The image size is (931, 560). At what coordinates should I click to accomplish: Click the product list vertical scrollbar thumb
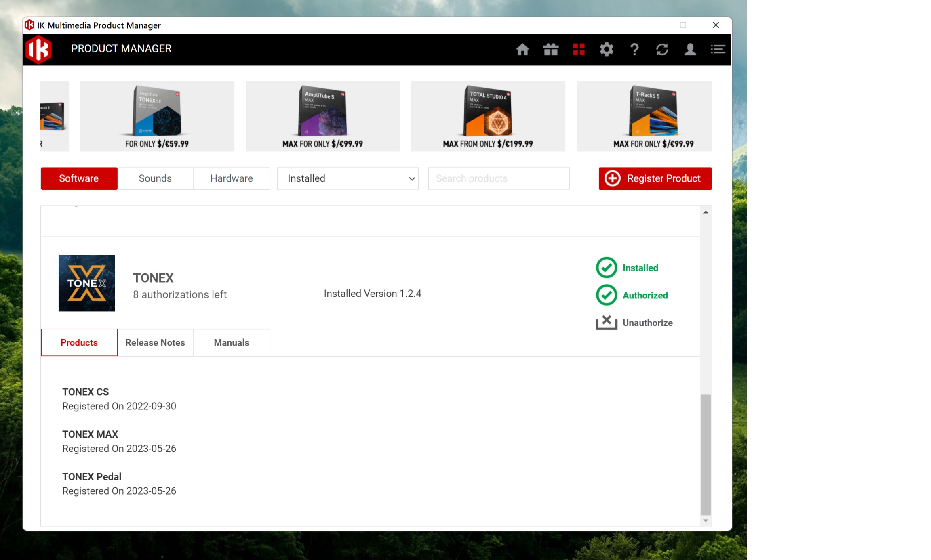tap(706, 454)
